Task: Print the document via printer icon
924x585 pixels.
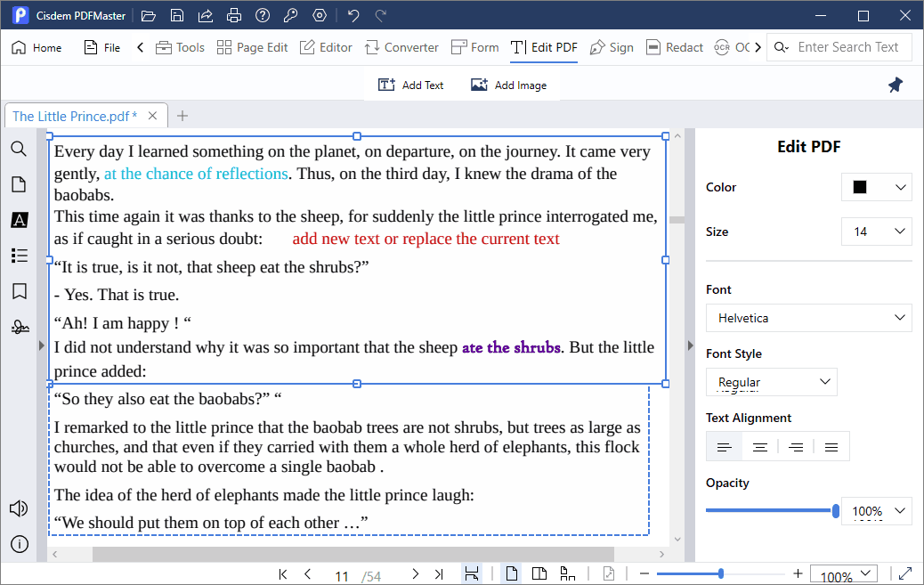Action: point(234,16)
